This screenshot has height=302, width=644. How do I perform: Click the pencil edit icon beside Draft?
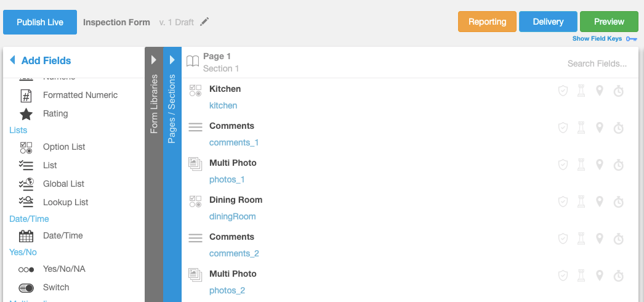coord(204,22)
